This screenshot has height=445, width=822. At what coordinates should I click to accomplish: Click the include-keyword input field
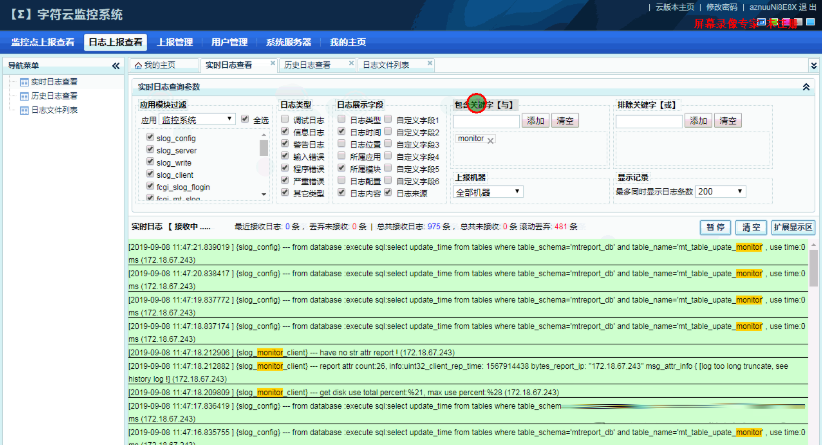coord(486,121)
